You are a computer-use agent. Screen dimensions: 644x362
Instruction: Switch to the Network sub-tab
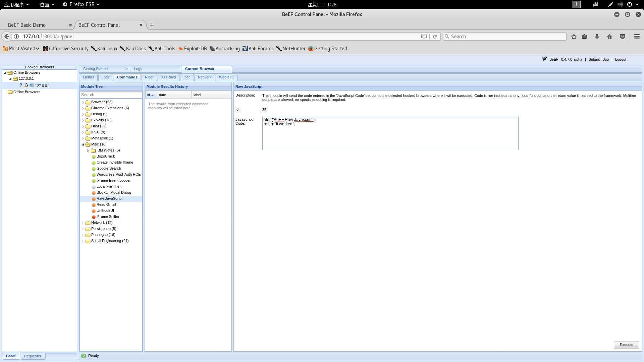tap(205, 77)
